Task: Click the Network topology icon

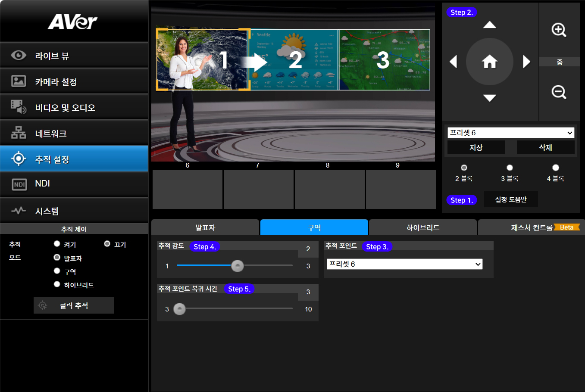Action: 19,133
